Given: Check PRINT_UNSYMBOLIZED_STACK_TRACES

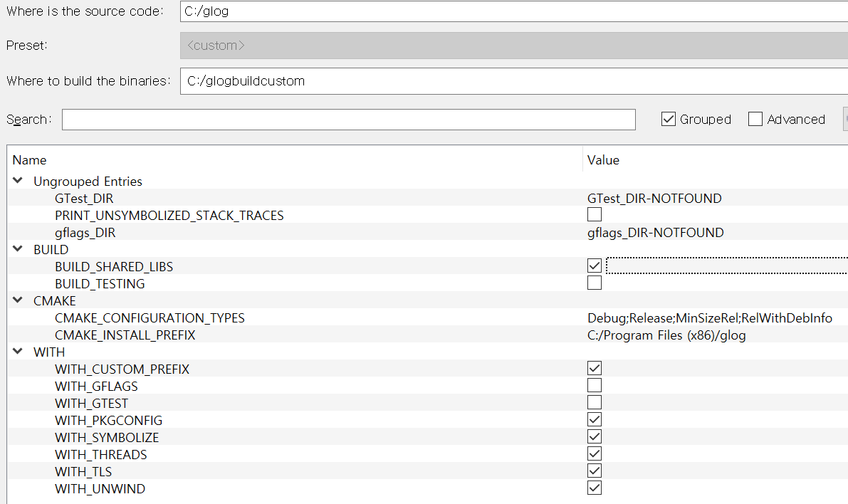Looking at the screenshot, I should click(595, 214).
